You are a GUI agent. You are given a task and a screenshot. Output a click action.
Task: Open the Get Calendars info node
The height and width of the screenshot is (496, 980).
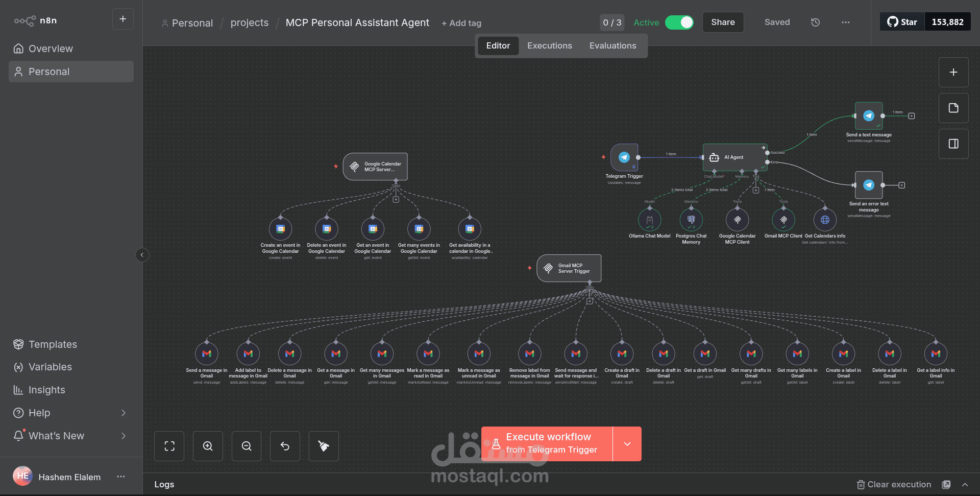click(825, 220)
